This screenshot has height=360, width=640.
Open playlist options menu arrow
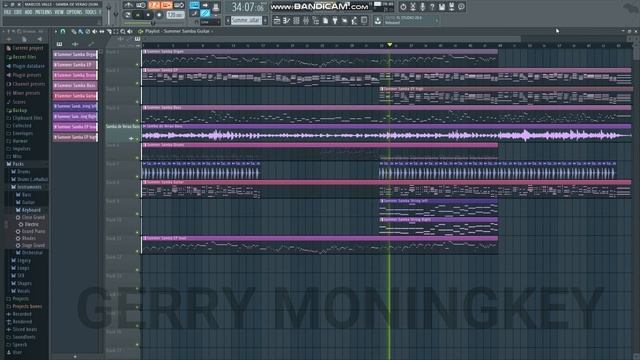[x=56, y=31]
